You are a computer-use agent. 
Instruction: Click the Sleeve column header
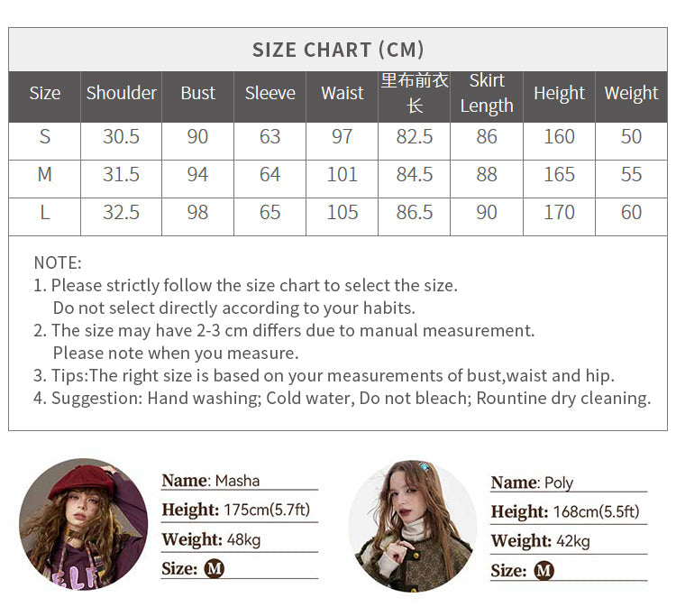269,93
